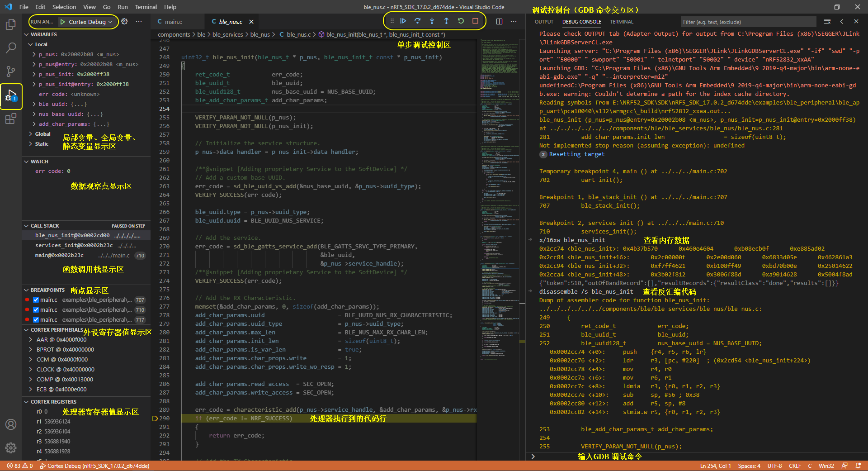Click the Continue debug button
Image resolution: width=868 pixels, height=471 pixels.
pyautogui.click(x=403, y=21)
